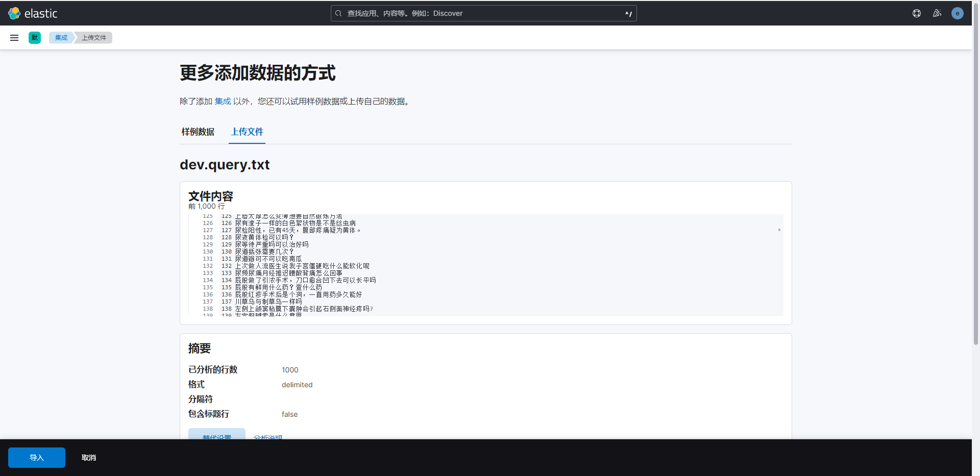Click the 上传文件 breadcrumb
The image size is (980, 476).
pyautogui.click(x=94, y=38)
